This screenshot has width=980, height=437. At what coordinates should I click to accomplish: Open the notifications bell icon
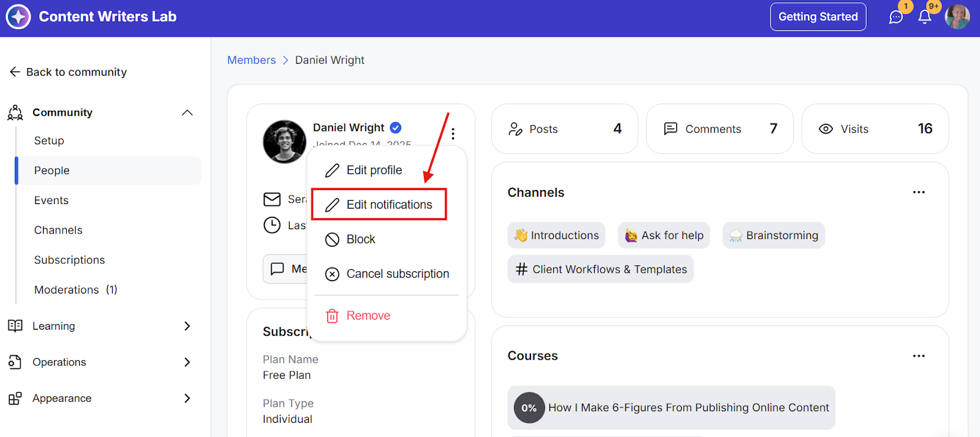point(925,17)
